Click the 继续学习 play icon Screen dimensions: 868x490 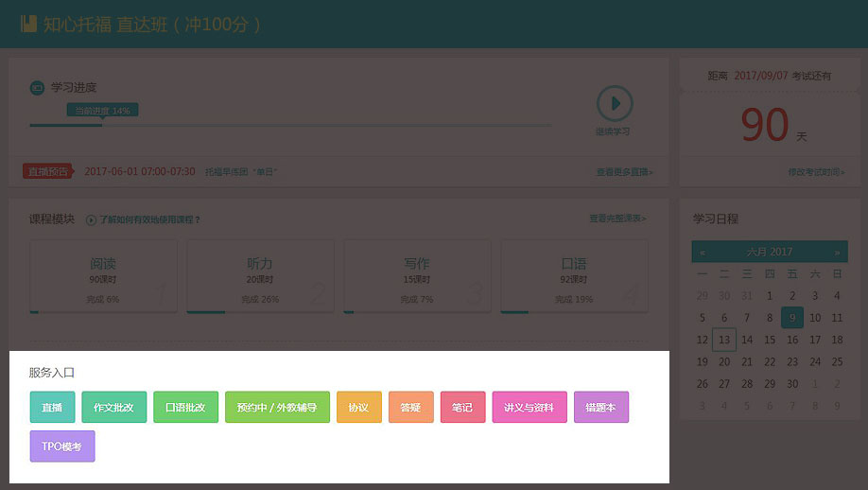point(614,103)
